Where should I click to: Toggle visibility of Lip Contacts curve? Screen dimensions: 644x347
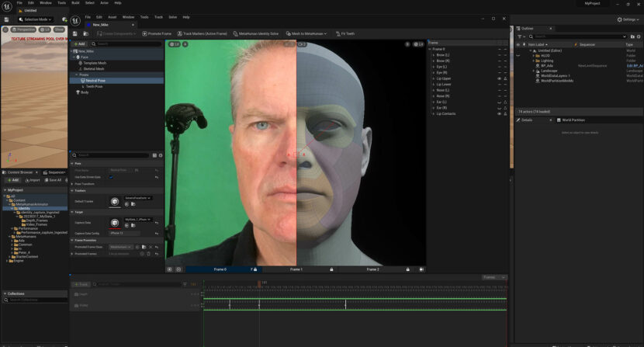pos(499,113)
